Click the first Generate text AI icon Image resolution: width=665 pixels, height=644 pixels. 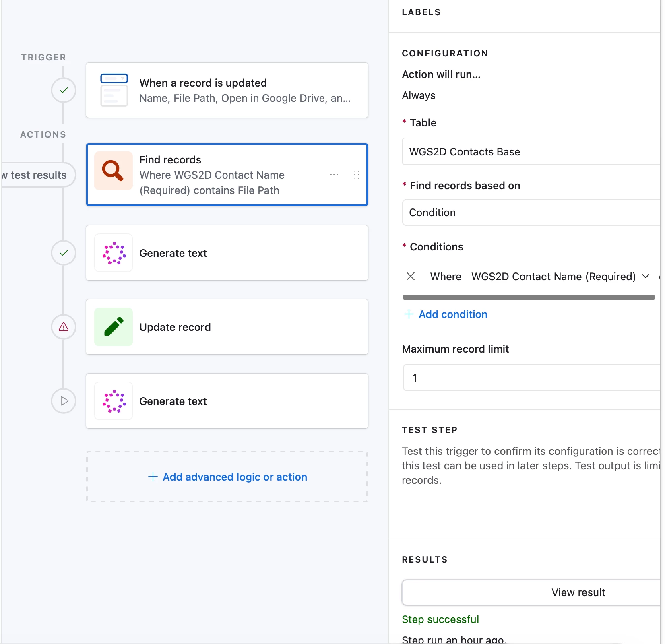click(114, 253)
